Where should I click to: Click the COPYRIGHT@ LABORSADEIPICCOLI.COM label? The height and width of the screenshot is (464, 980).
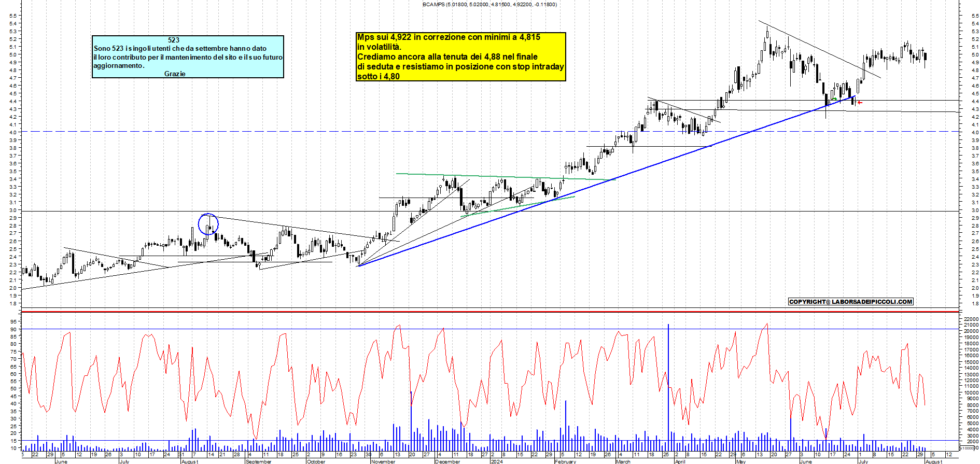coord(850,302)
